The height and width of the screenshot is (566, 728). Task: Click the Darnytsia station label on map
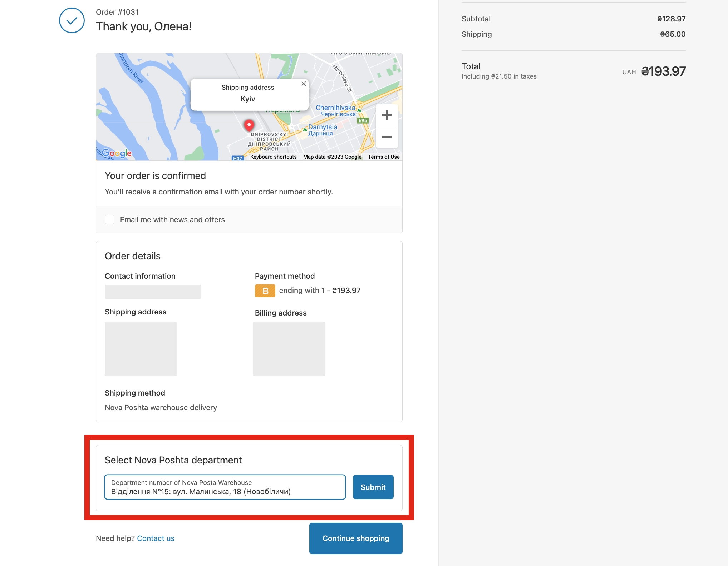(323, 130)
